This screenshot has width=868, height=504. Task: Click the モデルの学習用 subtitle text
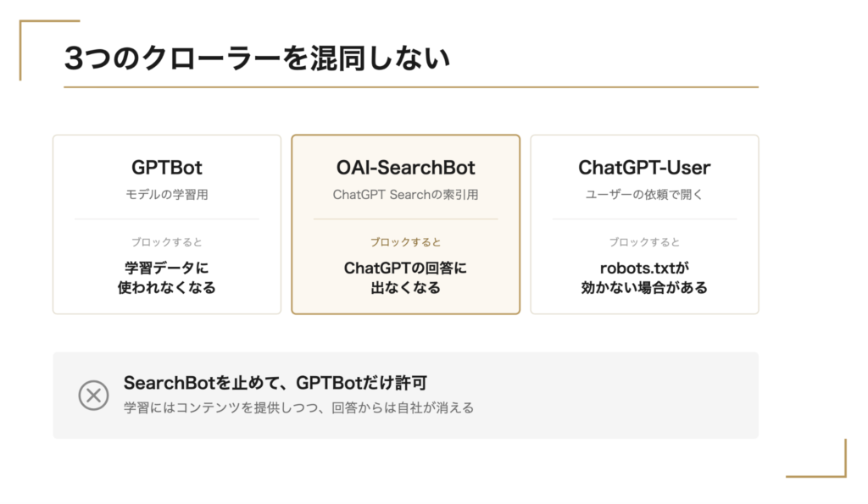pyautogui.click(x=167, y=194)
